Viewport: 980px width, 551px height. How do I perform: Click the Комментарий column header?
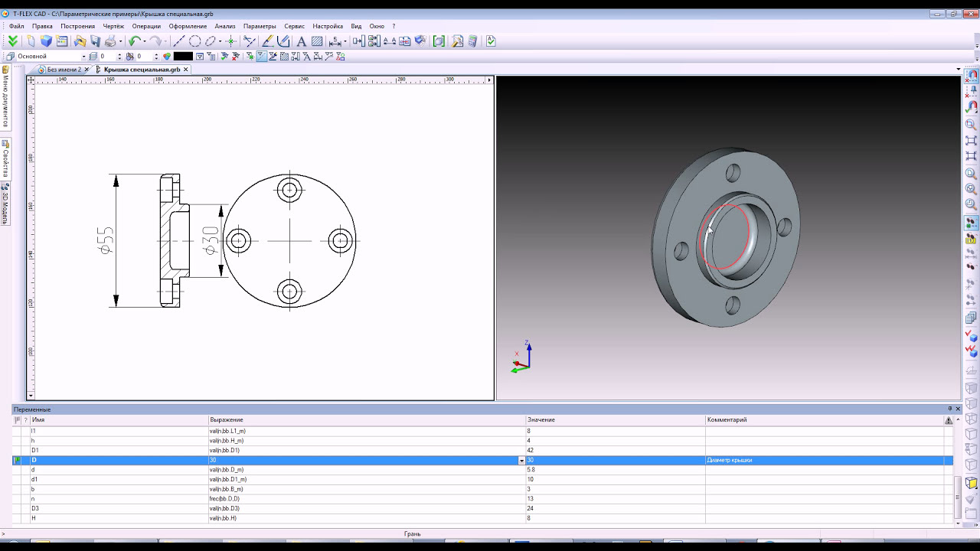[x=824, y=420]
